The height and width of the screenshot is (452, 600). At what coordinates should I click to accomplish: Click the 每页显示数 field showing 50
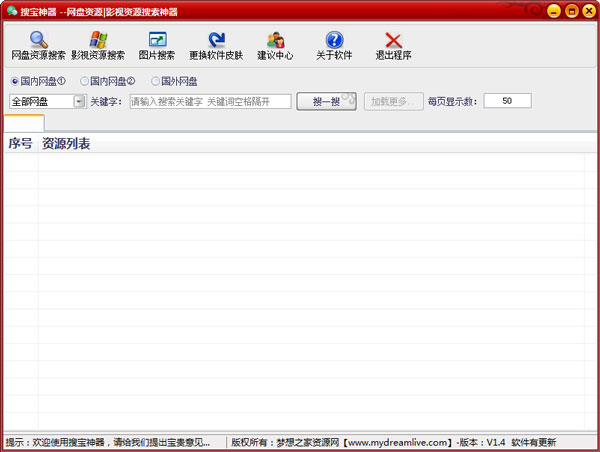(x=507, y=101)
